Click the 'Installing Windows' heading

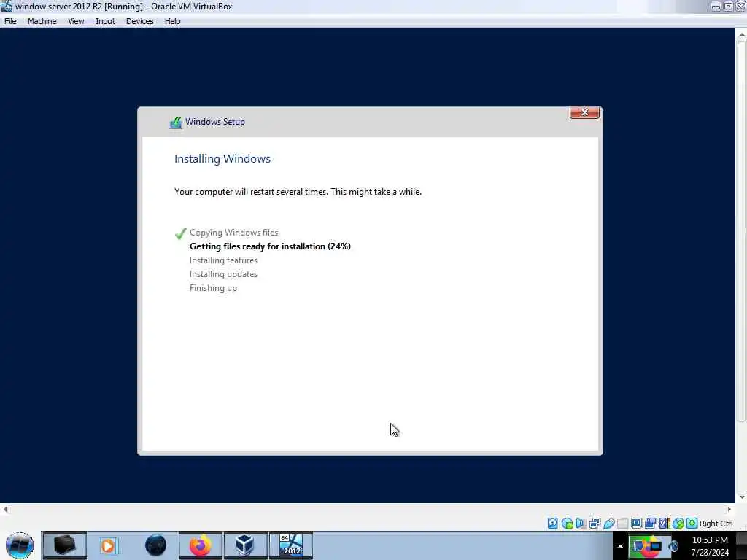222,158
